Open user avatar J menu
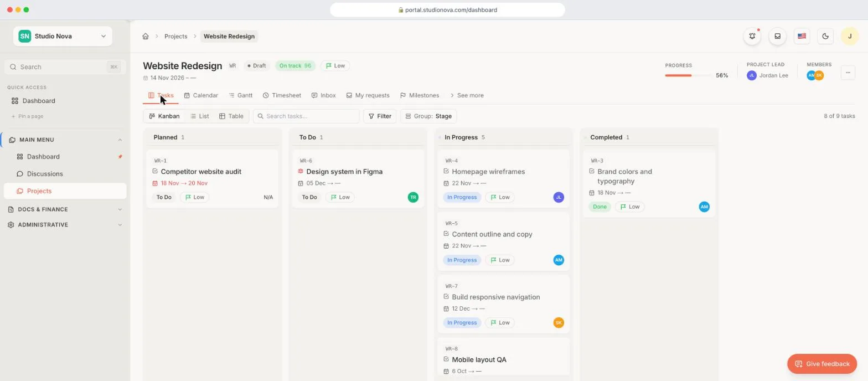This screenshot has height=381, width=868. point(850,36)
